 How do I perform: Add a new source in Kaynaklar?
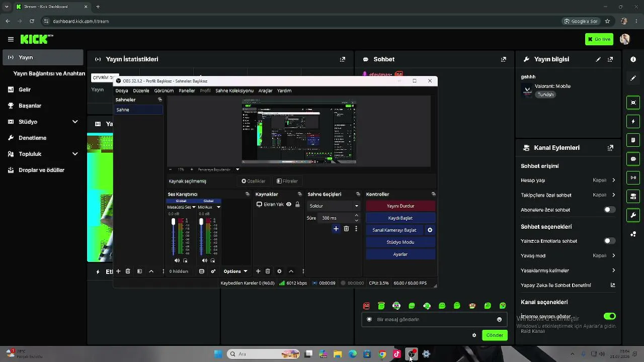[258, 271]
